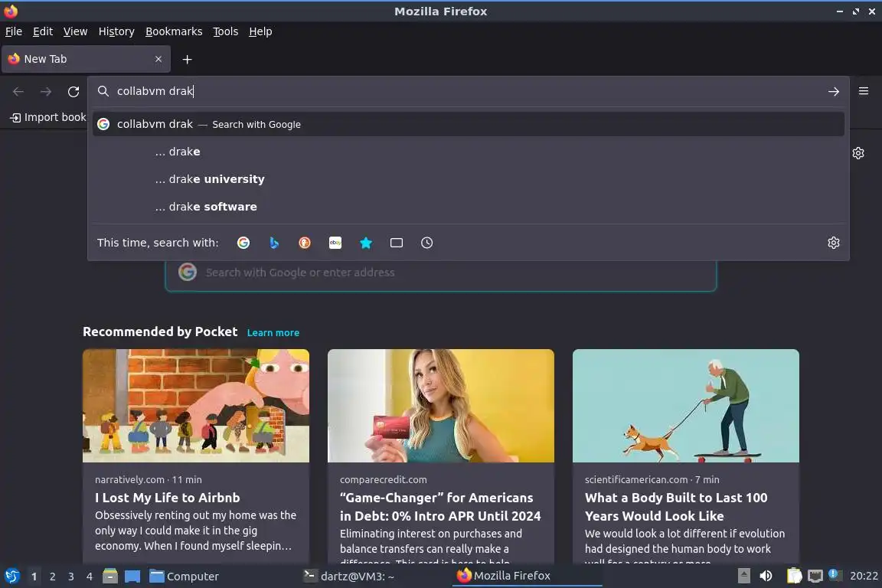The height and width of the screenshot is (588, 882).
Task: Click the network monitor tray icon
Action: [815, 576]
